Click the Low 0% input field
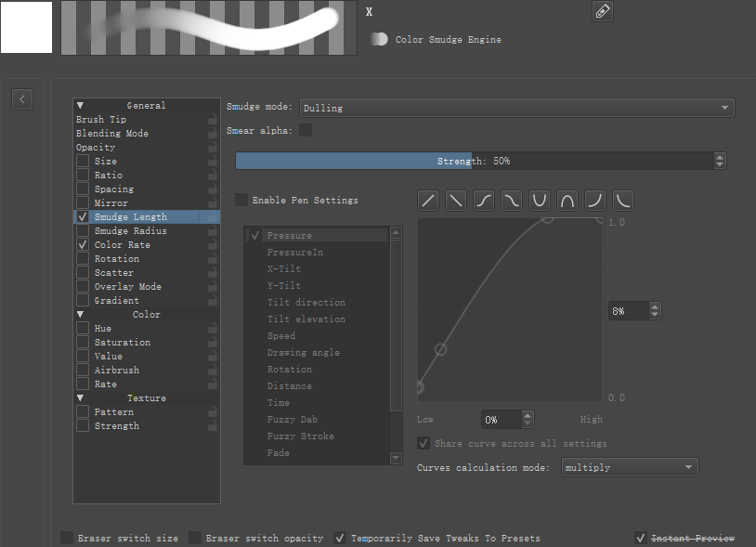 (x=501, y=420)
